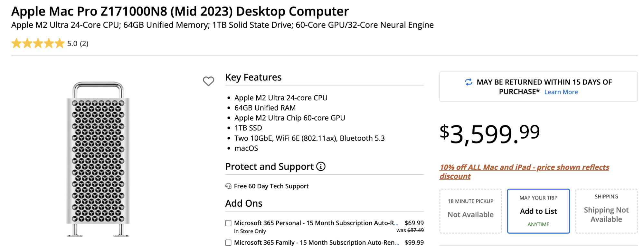The image size is (644, 246).
Task: Check the Microsoft 365 Personal add-on
Action: pos(228,223)
